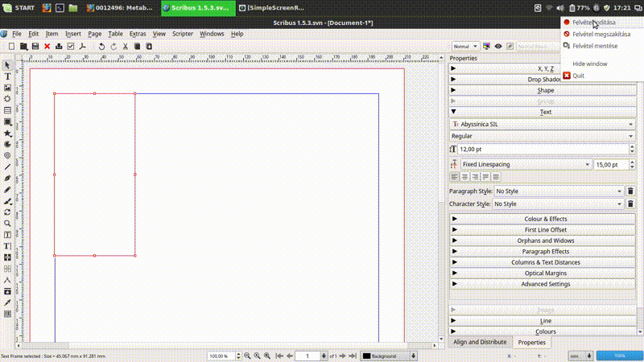The width and height of the screenshot is (644, 362).
Task: Toggle justified text alignment button
Action: click(485, 176)
